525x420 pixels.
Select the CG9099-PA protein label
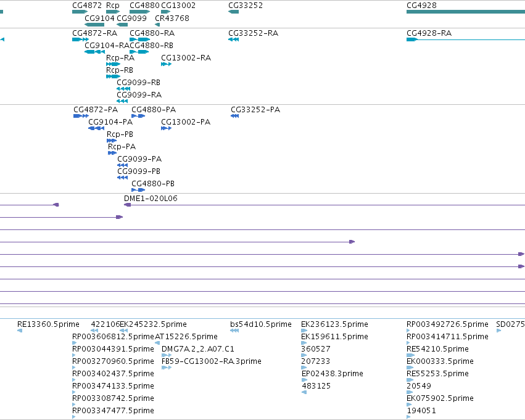(x=139, y=159)
